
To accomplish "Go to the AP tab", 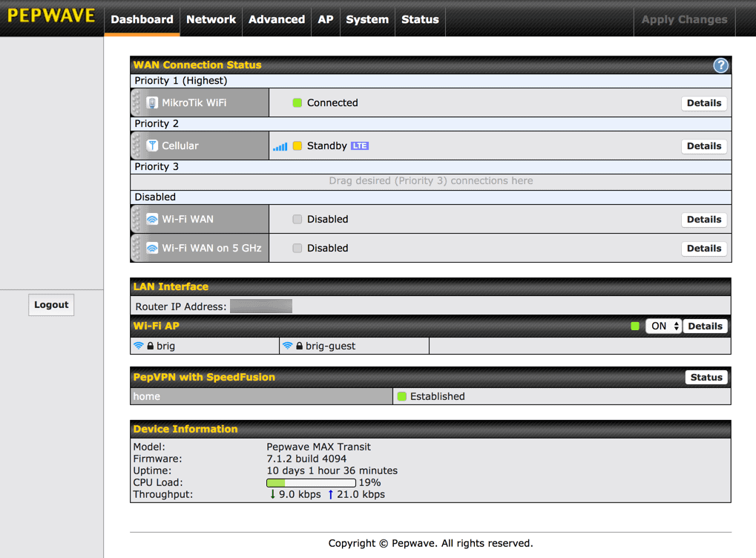I will pyautogui.click(x=326, y=19).
